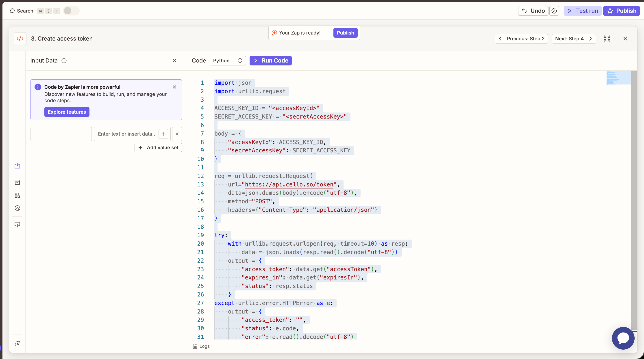Click the Zapier logo in ready banner

pyautogui.click(x=274, y=33)
